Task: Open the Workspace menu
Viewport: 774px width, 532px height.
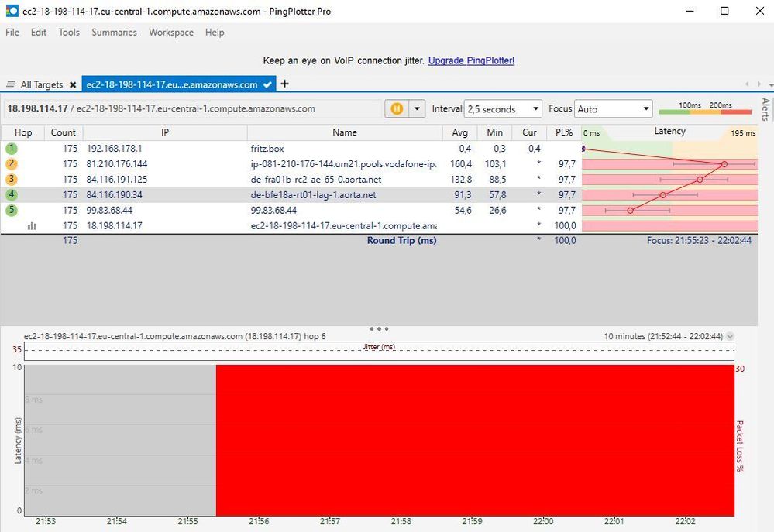Action: pos(170,32)
